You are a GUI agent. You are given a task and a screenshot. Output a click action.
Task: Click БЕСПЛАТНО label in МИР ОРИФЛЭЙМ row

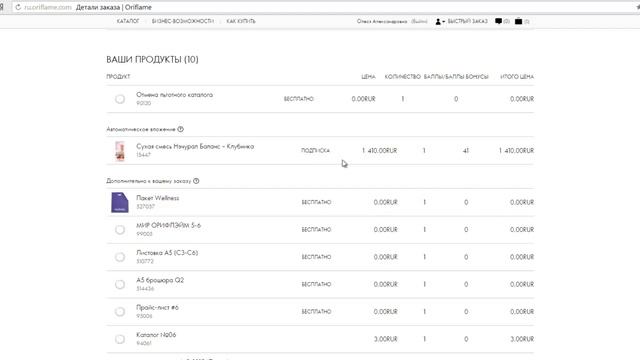click(x=316, y=230)
